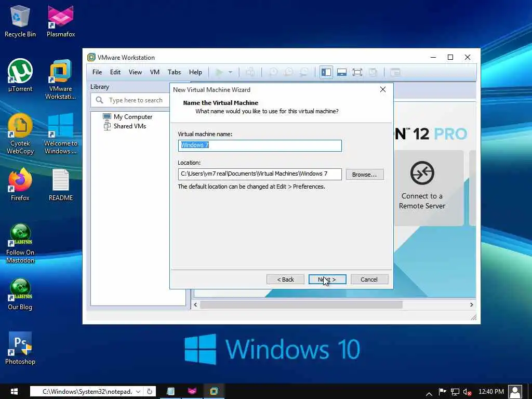
Task: Click the Location path field
Action: pyautogui.click(x=260, y=174)
